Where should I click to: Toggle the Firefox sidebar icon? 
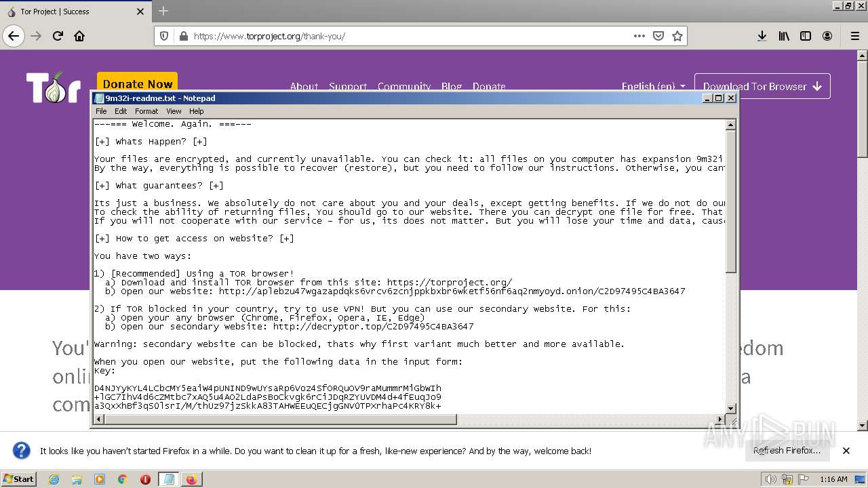pos(806,36)
